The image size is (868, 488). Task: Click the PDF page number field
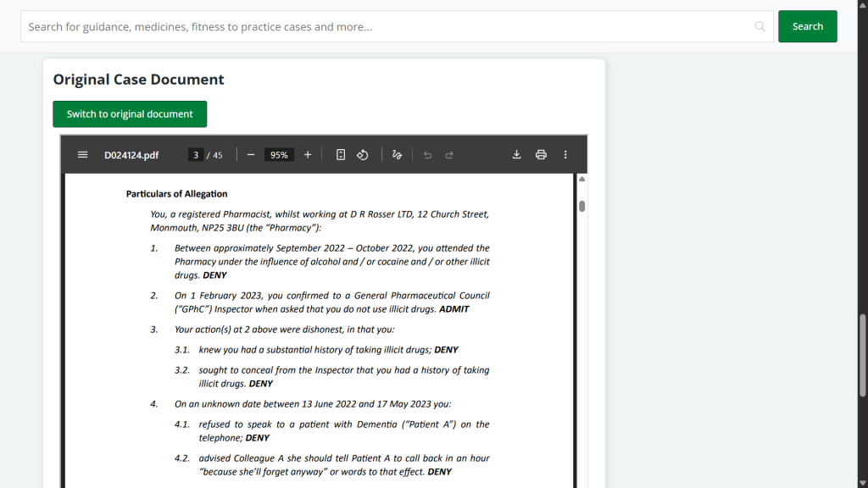click(196, 155)
